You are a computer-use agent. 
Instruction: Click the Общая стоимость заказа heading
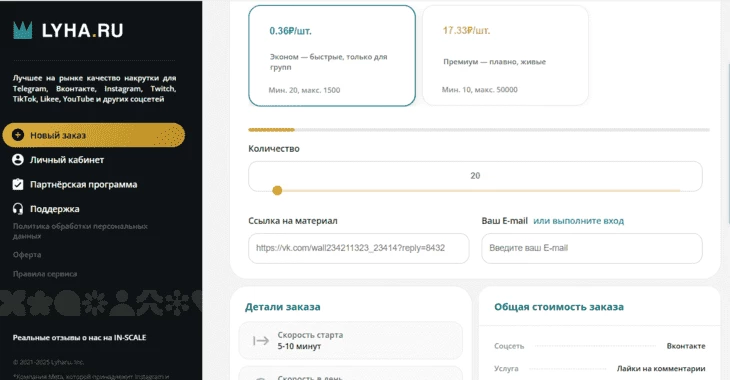point(559,307)
